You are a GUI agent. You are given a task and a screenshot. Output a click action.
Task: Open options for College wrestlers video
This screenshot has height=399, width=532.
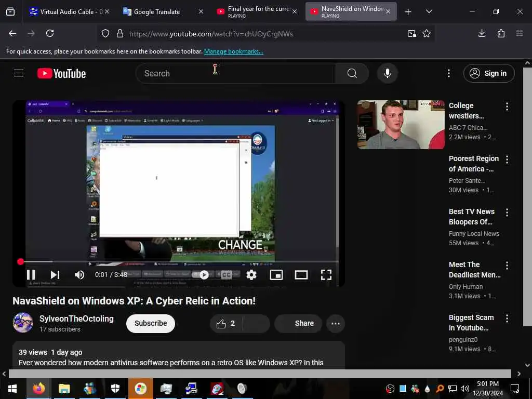(x=507, y=107)
